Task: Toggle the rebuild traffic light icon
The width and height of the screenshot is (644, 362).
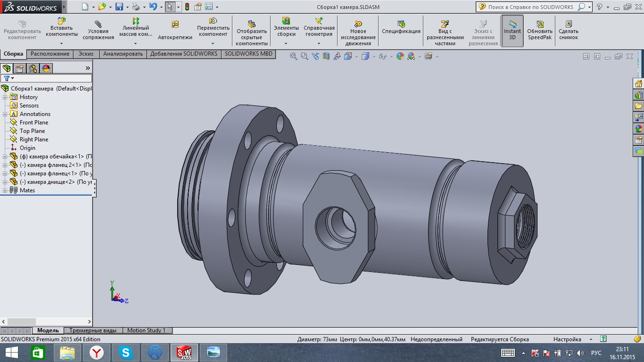Action: pos(187,7)
